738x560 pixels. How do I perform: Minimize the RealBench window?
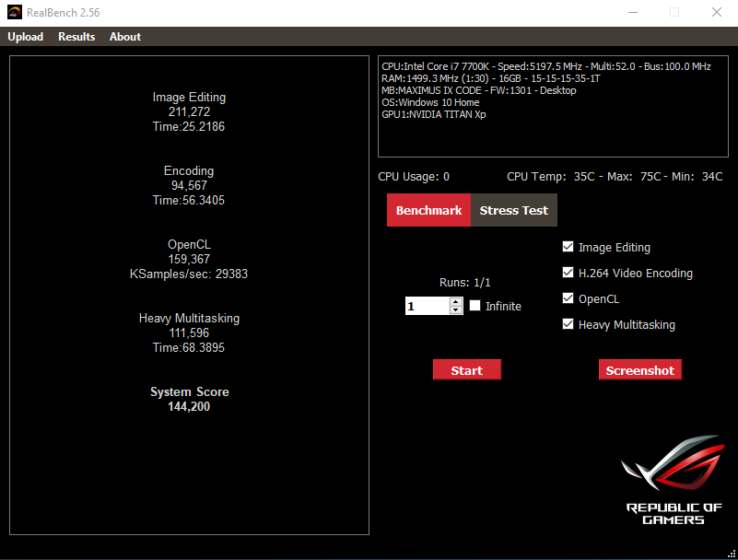click(x=633, y=12)
